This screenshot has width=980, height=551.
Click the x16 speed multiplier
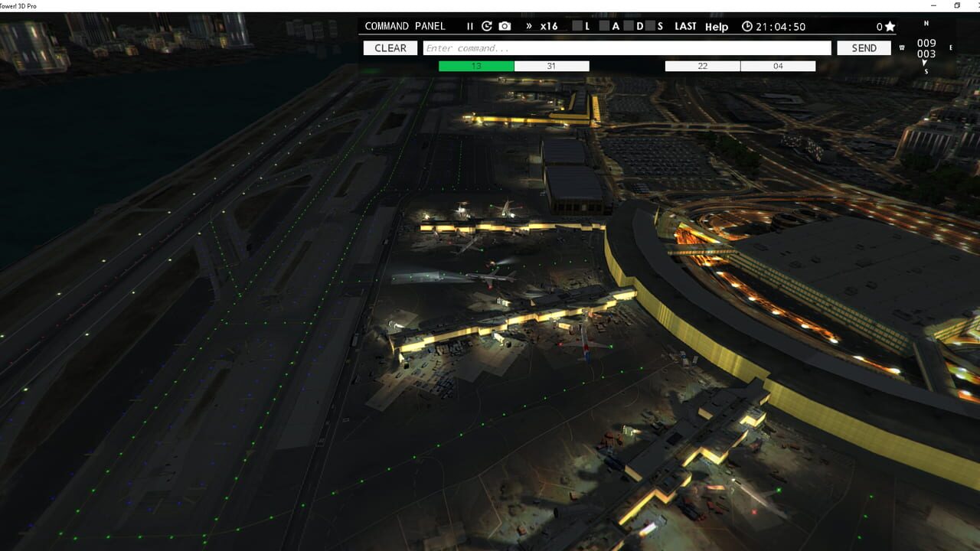coord(549,26)
